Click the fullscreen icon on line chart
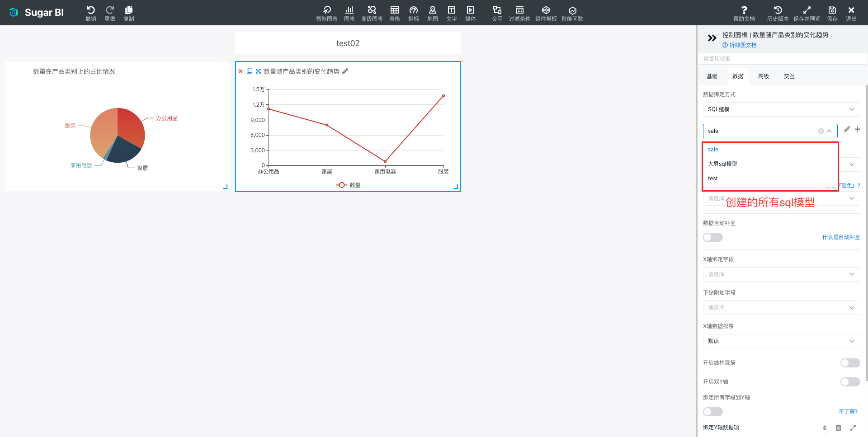The width and height of the screenshot is (868, 437). (x=258, y=71)
